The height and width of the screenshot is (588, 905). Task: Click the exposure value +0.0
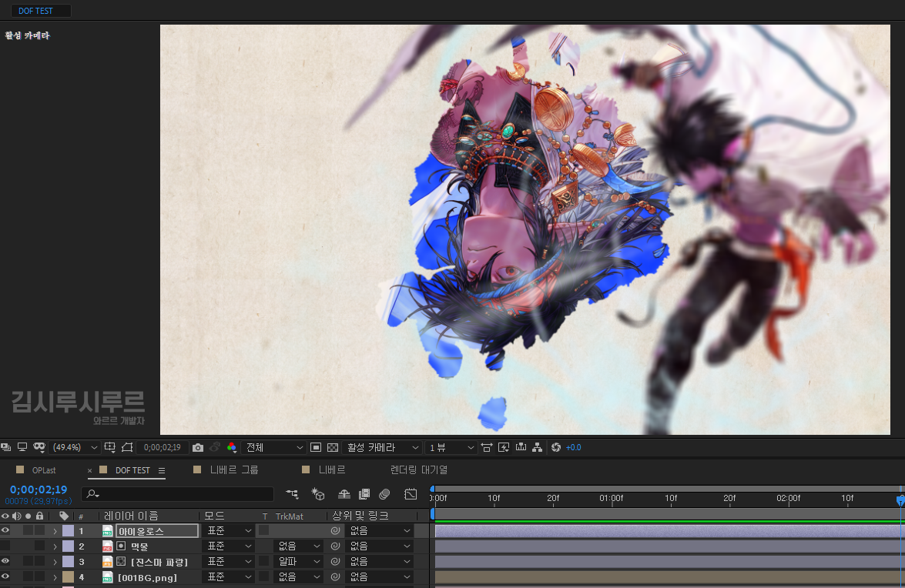click(574, 447)
